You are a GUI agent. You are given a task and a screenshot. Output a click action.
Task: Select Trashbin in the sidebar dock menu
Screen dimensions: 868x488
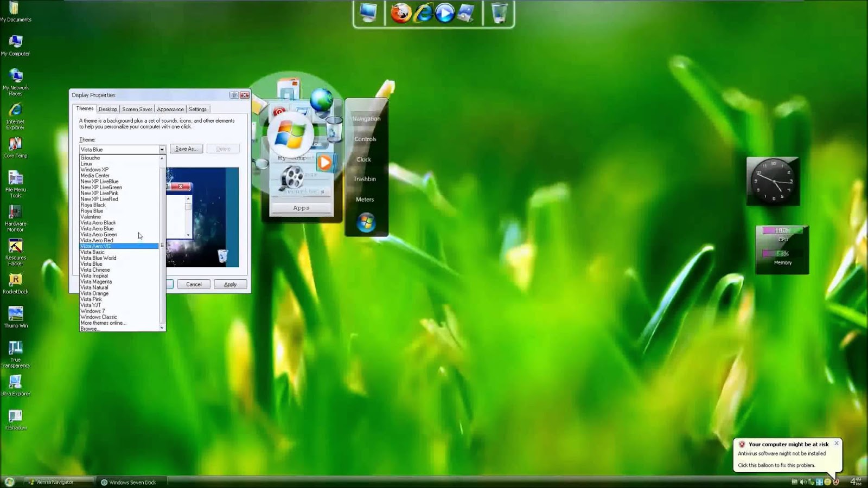(365, 179)
